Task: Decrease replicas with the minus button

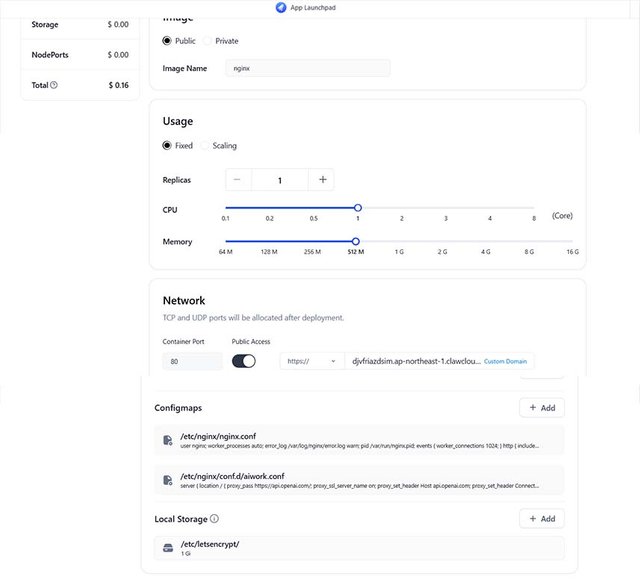Action: coord(239,180)
